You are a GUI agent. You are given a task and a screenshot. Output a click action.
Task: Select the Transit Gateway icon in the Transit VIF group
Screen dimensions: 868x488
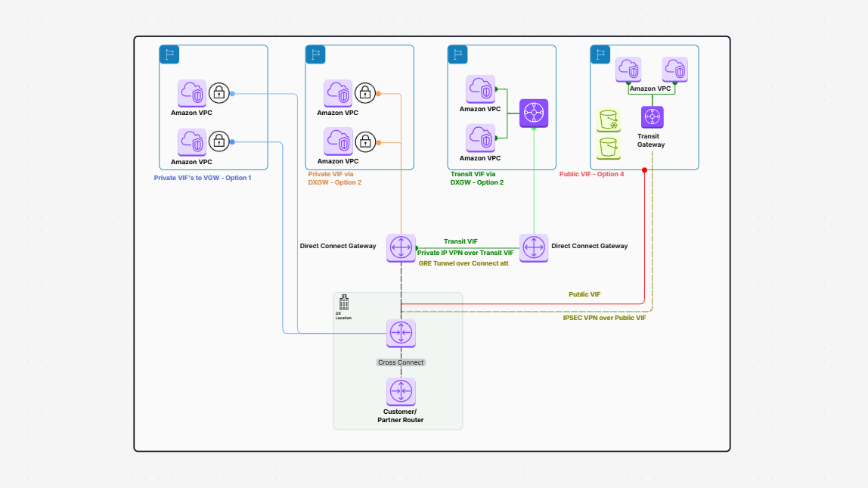point(533,112)
